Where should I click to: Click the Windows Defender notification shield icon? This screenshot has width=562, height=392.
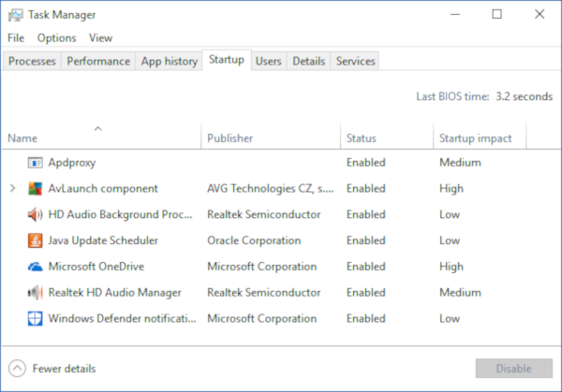click(36, 319)
